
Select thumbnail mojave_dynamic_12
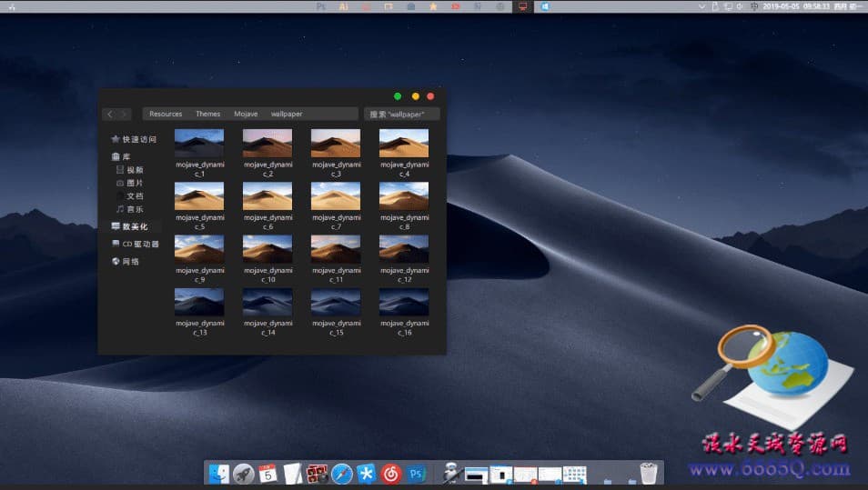pyautogui.click(x=404, y=249)
